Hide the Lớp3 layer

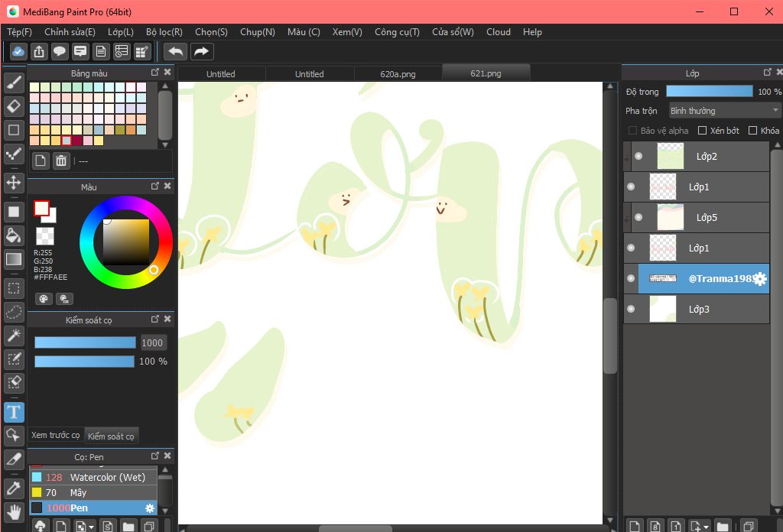point(631,309)
